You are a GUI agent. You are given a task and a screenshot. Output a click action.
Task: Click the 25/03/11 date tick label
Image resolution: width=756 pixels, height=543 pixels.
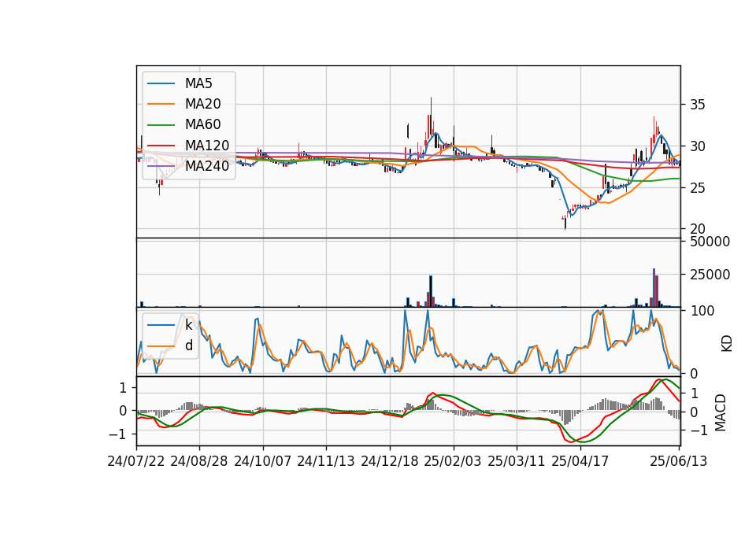pos(517,461)
